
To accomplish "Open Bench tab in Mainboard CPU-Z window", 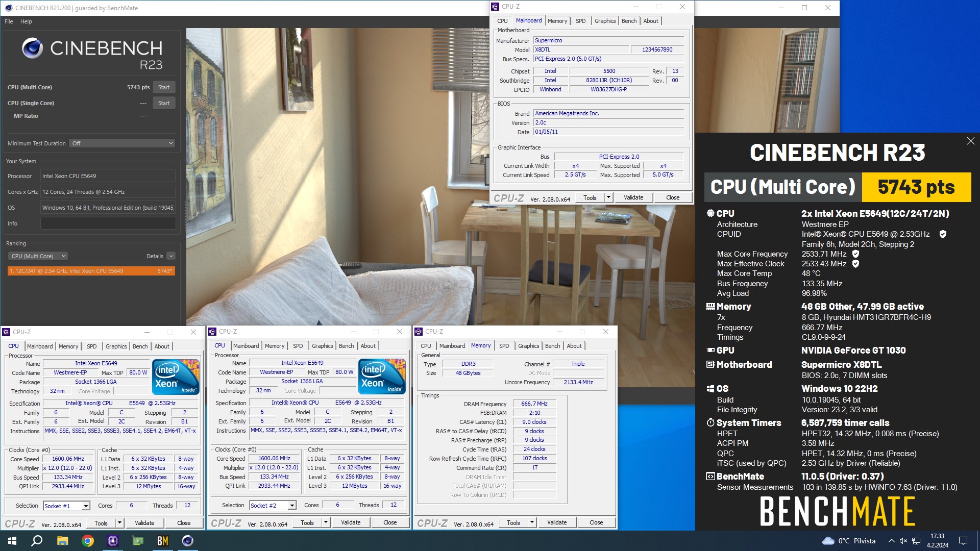I will pyautogui.click(x=629, y=21).
